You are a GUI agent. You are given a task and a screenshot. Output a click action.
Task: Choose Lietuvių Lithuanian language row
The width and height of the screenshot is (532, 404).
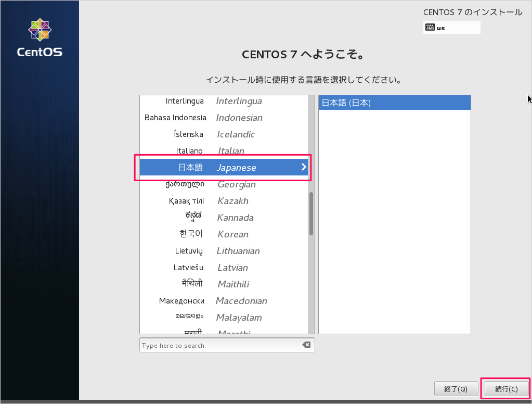pos(224,251)
